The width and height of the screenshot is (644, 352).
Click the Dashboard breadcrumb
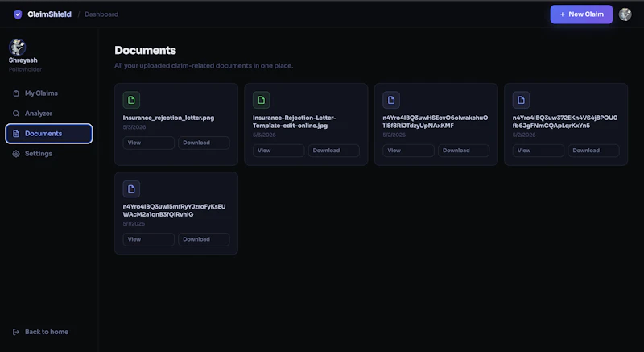[101, 14]
